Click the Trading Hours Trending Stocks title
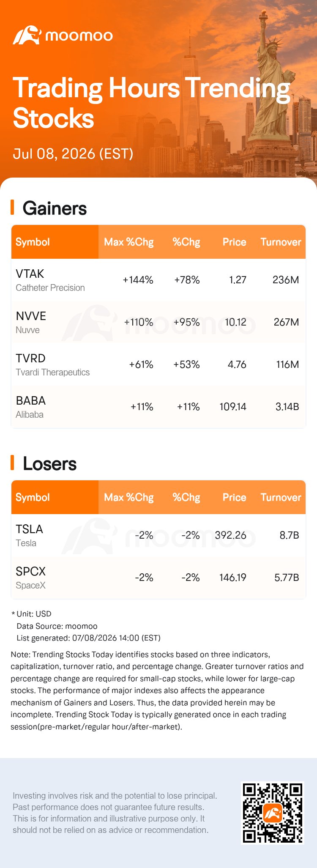 151,103
